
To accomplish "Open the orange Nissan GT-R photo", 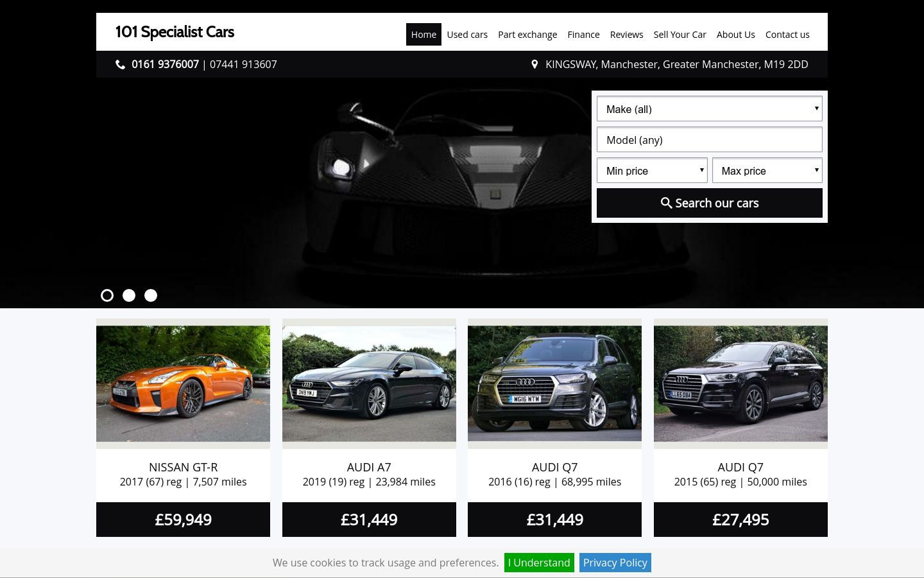I will [183, 383].
